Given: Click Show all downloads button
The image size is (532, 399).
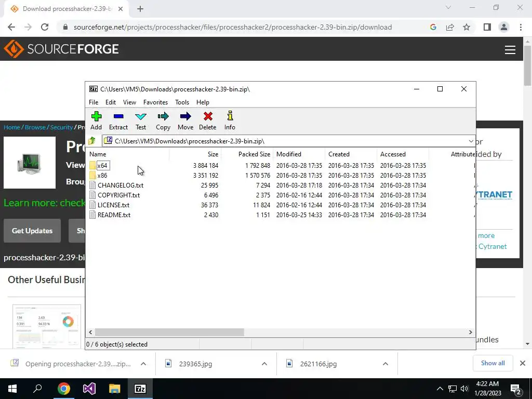Looking at the screenshot, I should click(x=493, y=363).
